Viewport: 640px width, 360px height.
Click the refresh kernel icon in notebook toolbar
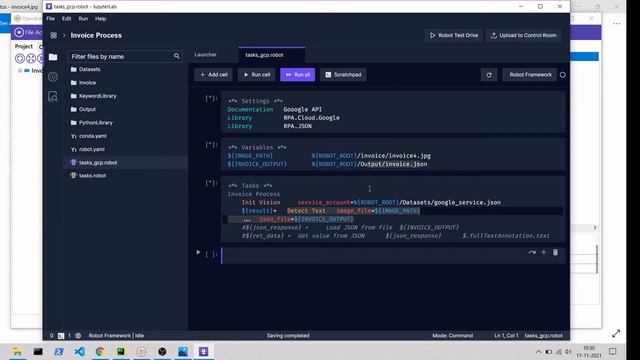[x=489, y=75]
